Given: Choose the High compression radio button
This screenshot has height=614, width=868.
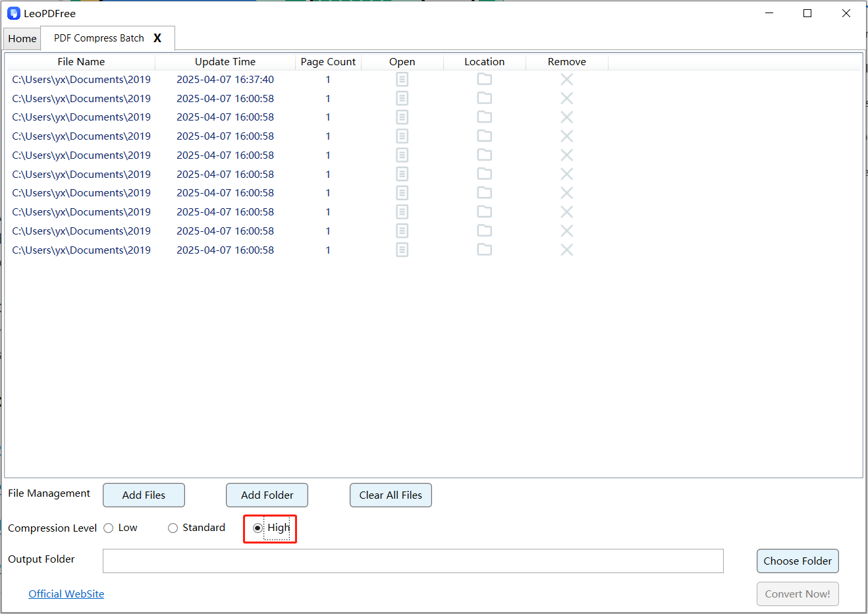Looking at the screenshot, I should point(258,528).
